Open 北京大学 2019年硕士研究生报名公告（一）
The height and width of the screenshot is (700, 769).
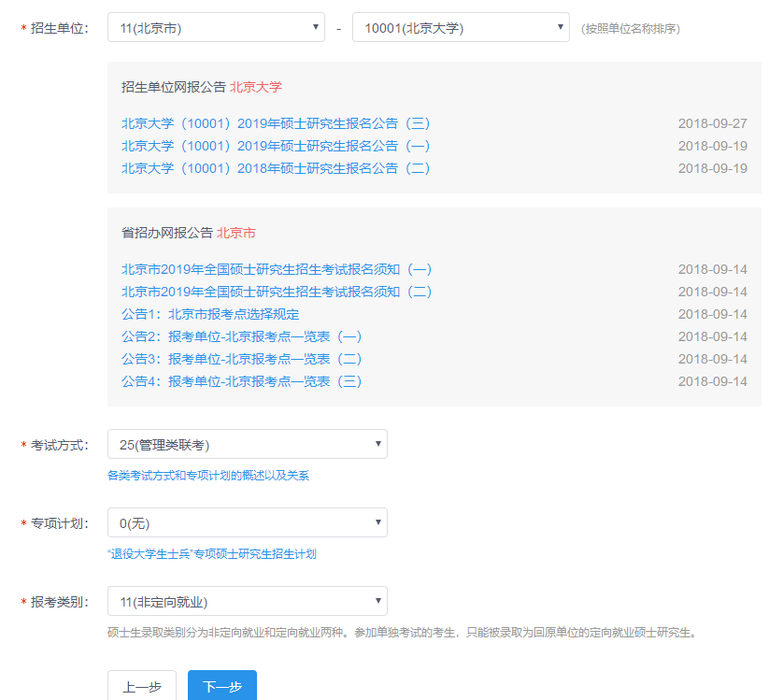[276, 146]
